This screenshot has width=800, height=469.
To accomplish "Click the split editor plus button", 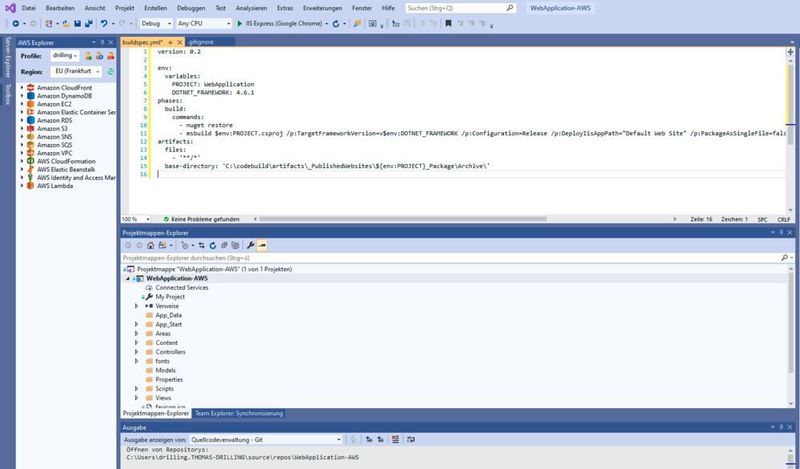I will (790, 52).
